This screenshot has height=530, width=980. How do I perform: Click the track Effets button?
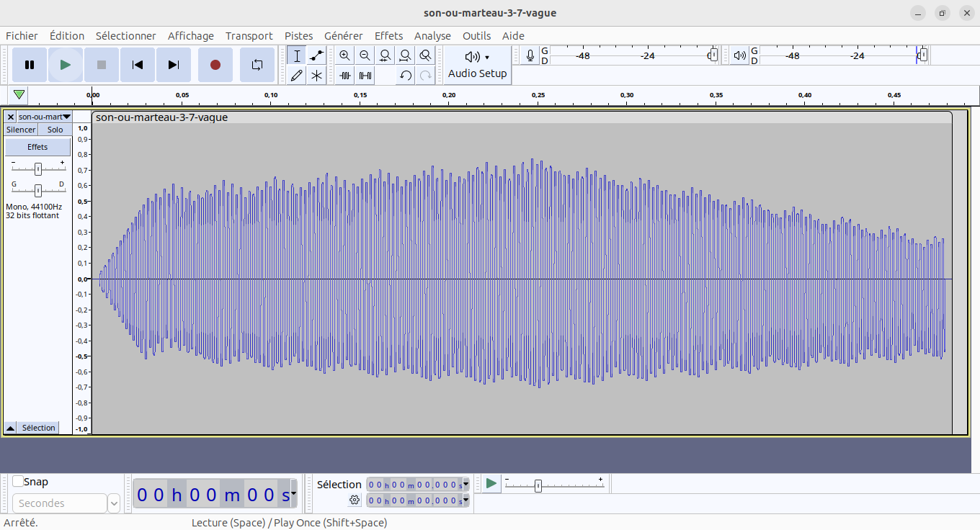[x=37, y=147]
